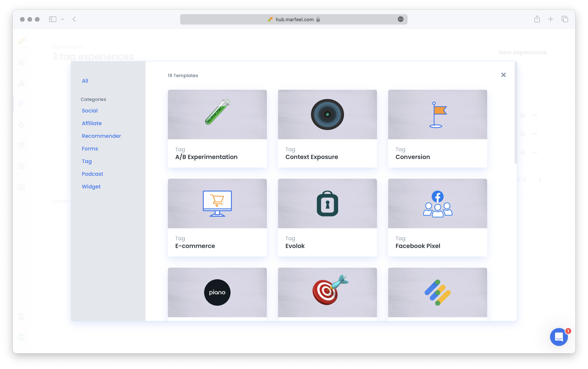Open the page settings menu in address bar
Image resolution: width=588 pixels, height=369 pixels.
click(x=400, y=19)
